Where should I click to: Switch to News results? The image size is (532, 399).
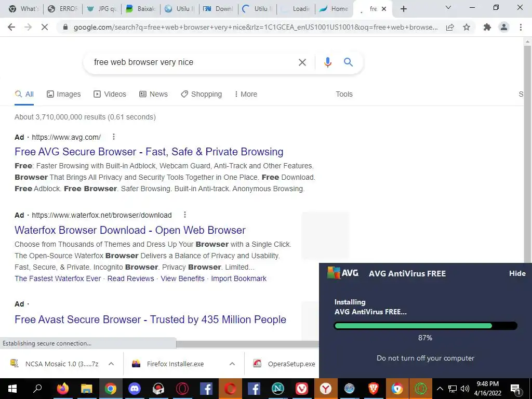[x=153, y=94]
